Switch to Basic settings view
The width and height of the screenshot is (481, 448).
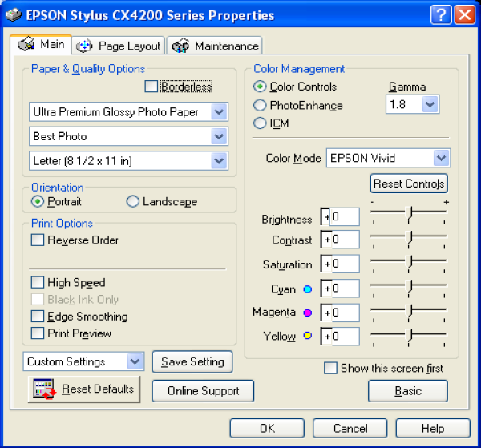[x=408, y=391]
